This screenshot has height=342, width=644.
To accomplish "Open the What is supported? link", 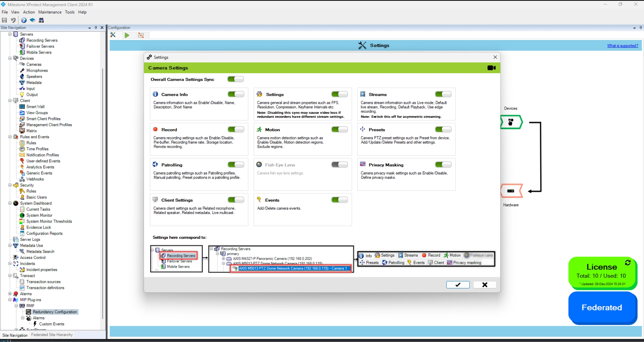I will (x=622, y=46).
